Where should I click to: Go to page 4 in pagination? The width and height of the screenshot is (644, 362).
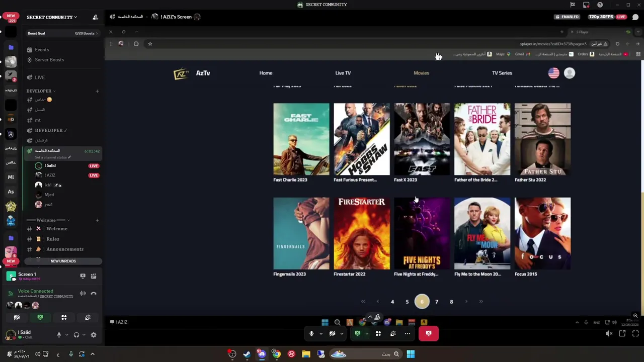tap(392, 302)
